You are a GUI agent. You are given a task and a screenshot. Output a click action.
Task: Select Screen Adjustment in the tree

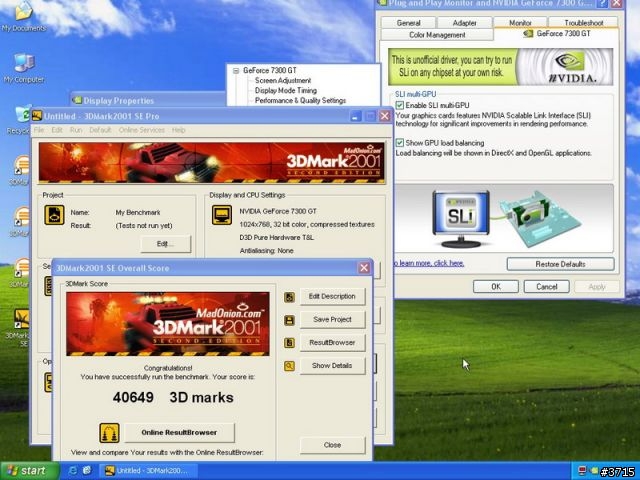(283, 80)
